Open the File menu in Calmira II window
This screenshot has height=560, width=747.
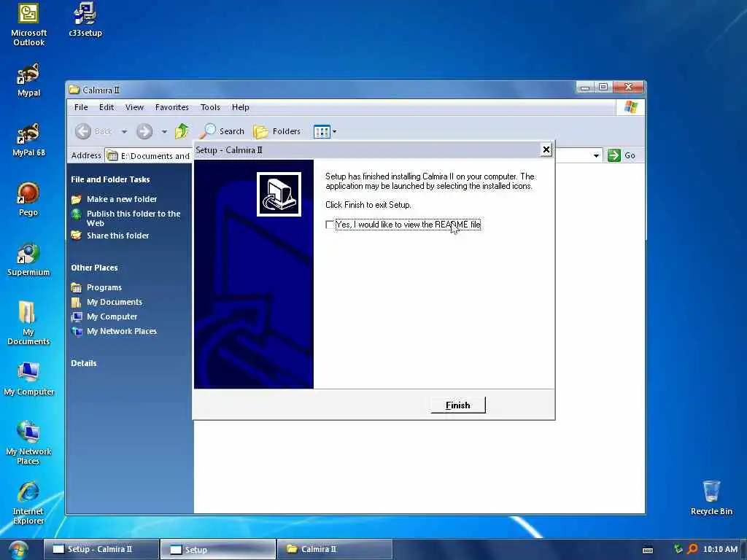[81, 107]
